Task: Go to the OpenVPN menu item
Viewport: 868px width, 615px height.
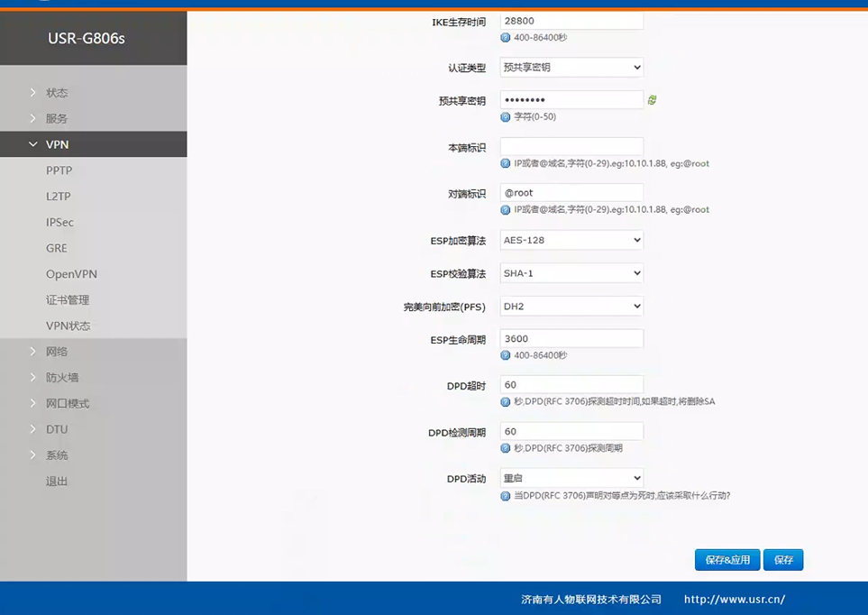Action: 71,274
